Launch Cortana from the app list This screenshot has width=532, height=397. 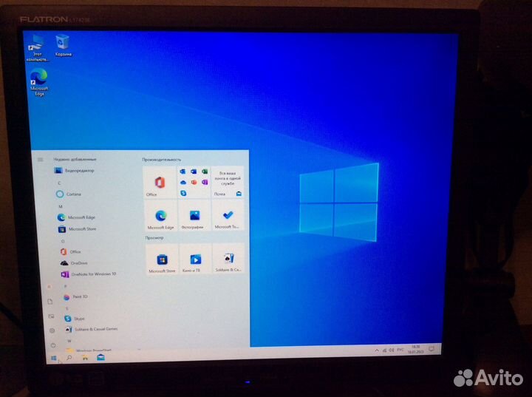tap(69, 194)
